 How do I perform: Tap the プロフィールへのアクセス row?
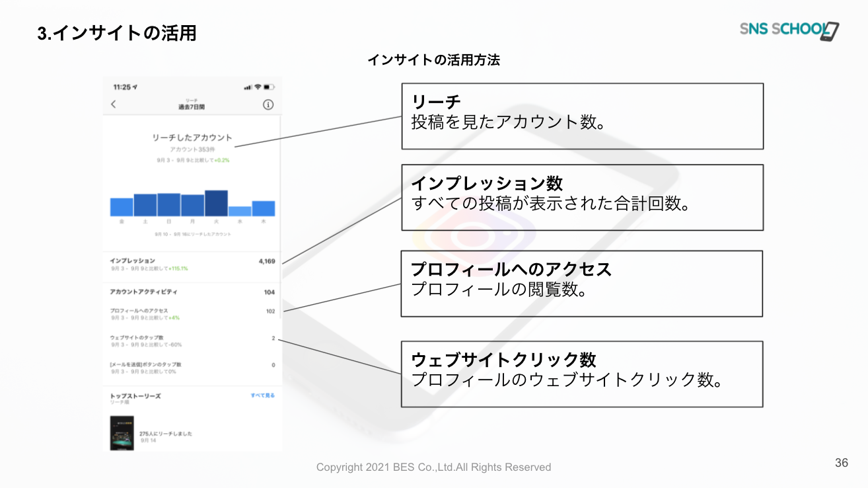click(192, 314)
